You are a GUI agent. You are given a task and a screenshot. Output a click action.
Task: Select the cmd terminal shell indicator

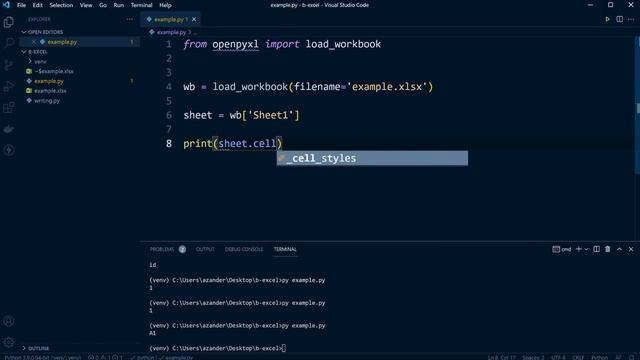coord(562,249)
